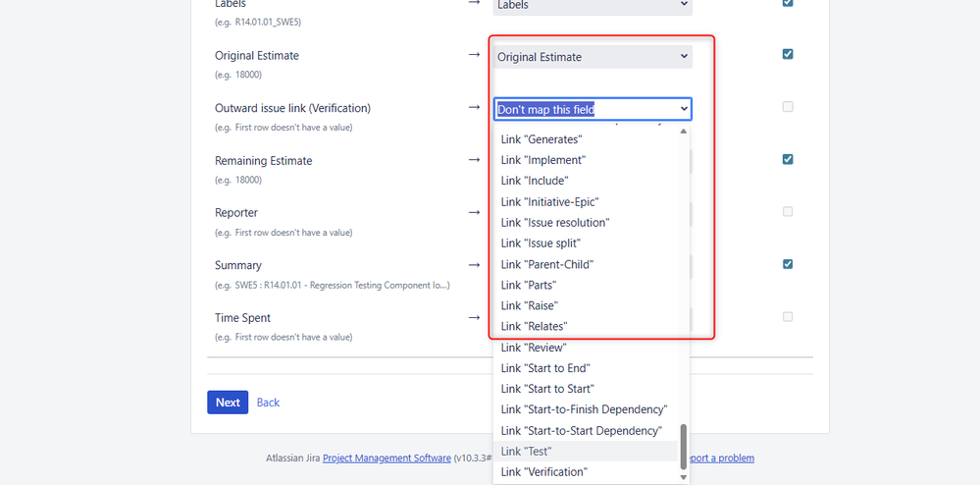Click the dropdown list scroll-up arrow

(x=683, y=132)
